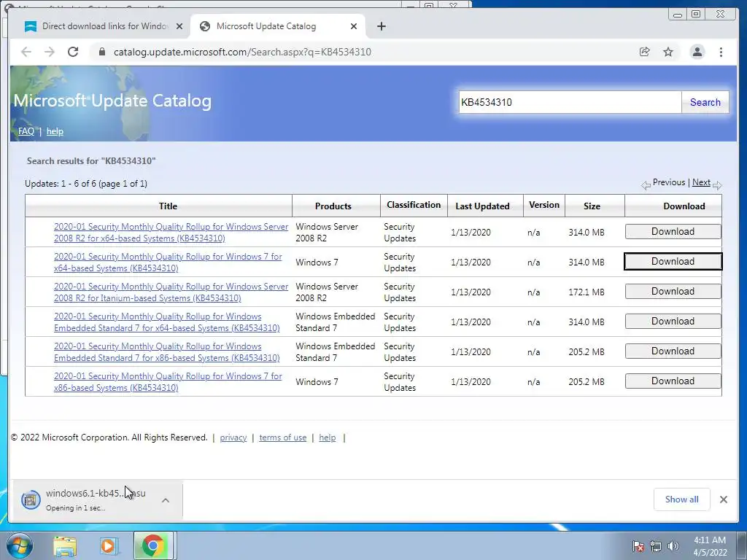Screen dimensions: 747x560
Task: Close the Direct download links tab
Action: (x=179, y=26)
